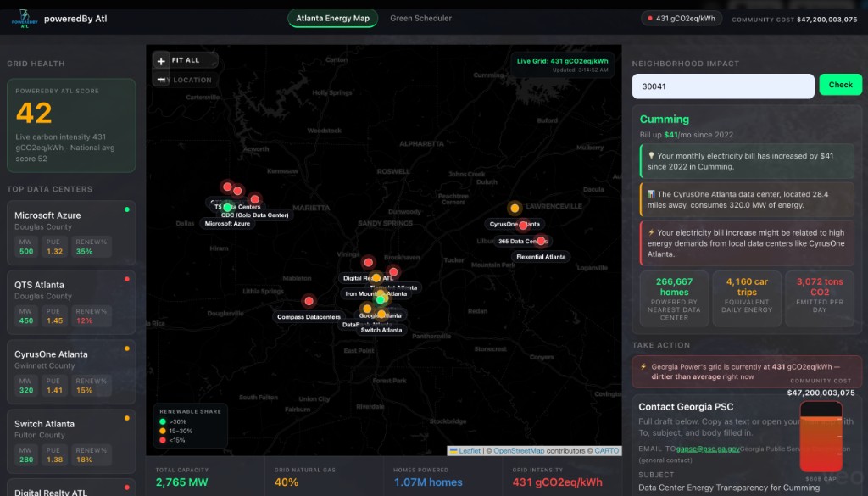868x496 pixels.
Task: Click the Flexential Atlanta map label
Action: pos(541,257)
